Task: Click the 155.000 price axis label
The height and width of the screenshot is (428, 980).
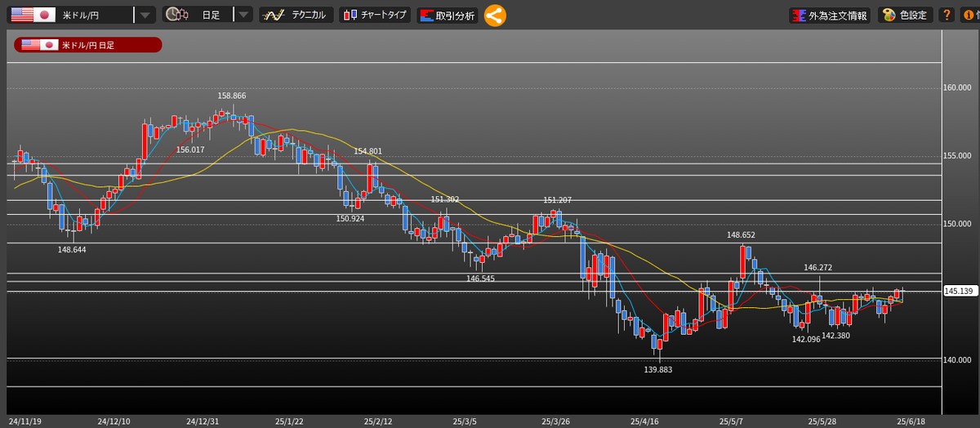Action: click(x=957, y=155)
